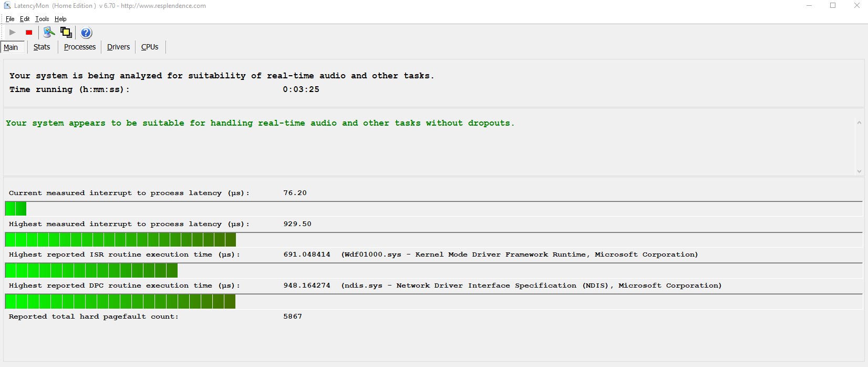
Task: Click the current interrupt latency green bar
Action: 16,209
